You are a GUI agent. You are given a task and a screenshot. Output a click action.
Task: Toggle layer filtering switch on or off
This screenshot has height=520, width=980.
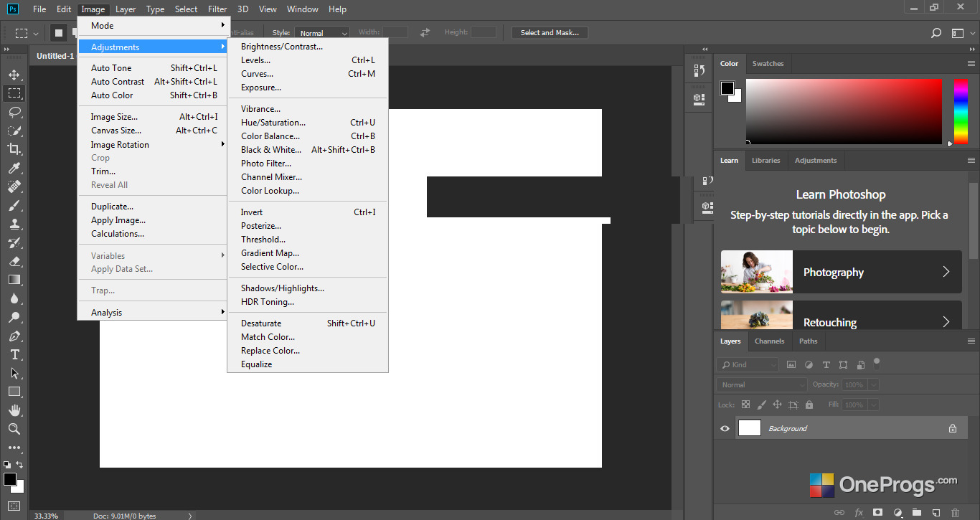[x=876, y=363]
